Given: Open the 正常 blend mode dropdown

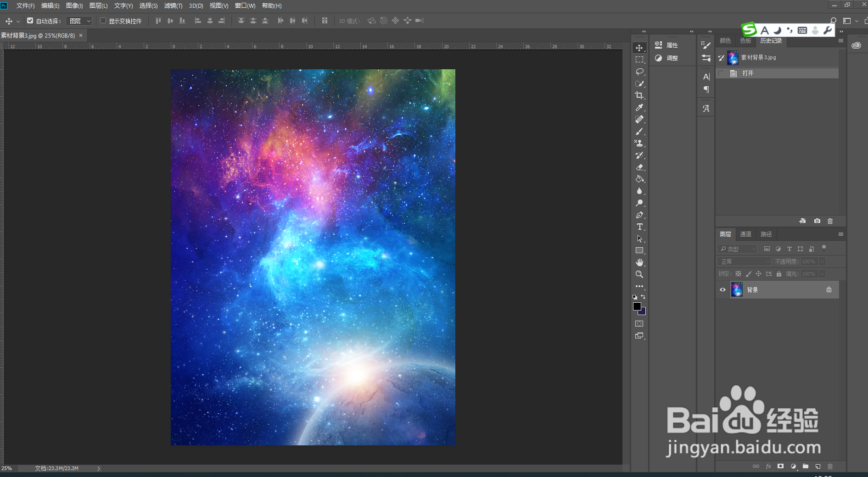Looking at the screenshot, I should point(744,261).
